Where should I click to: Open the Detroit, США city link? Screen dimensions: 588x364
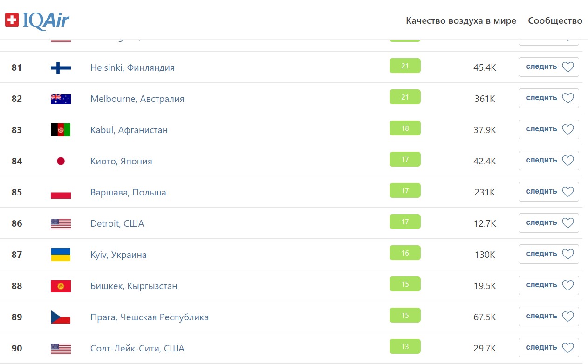pyautogui.click(x=117, y=223)
